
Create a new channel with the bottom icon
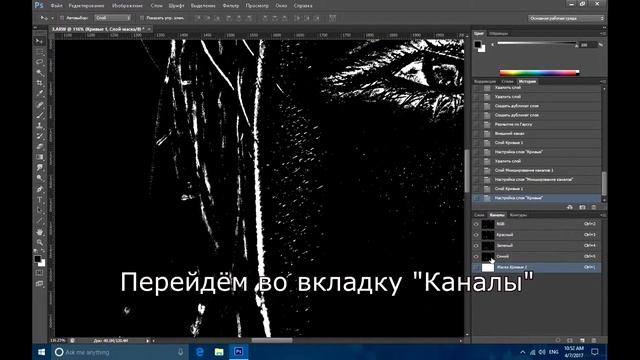pos(582,340)
